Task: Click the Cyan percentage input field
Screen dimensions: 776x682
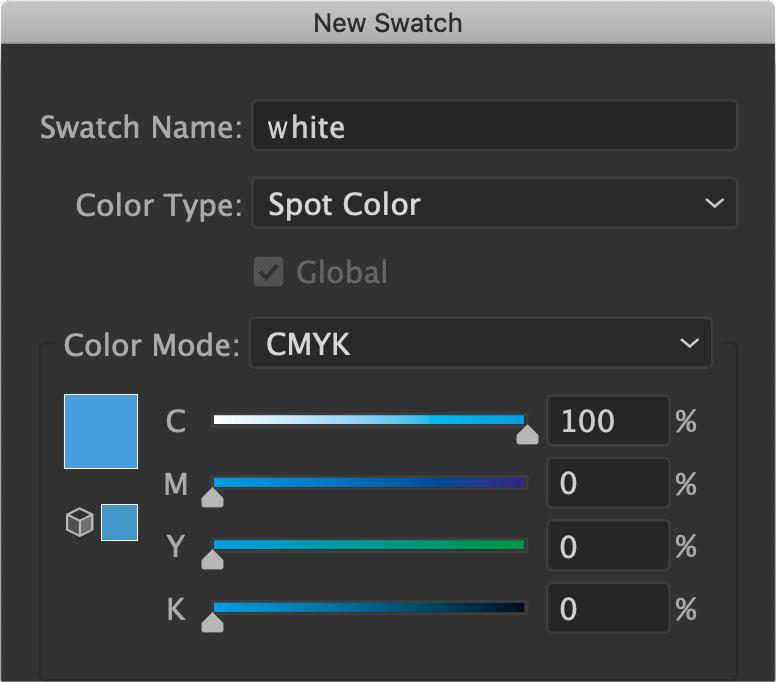Action: tap(607, 421)
